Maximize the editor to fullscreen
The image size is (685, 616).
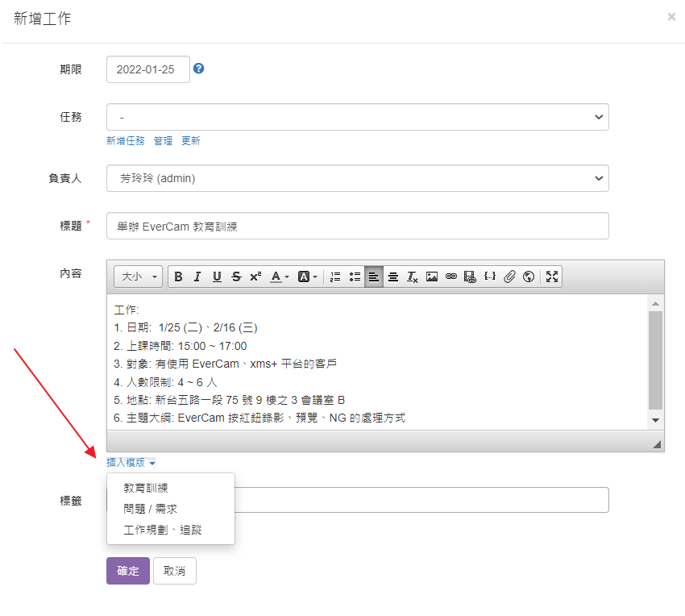point(551,277)
